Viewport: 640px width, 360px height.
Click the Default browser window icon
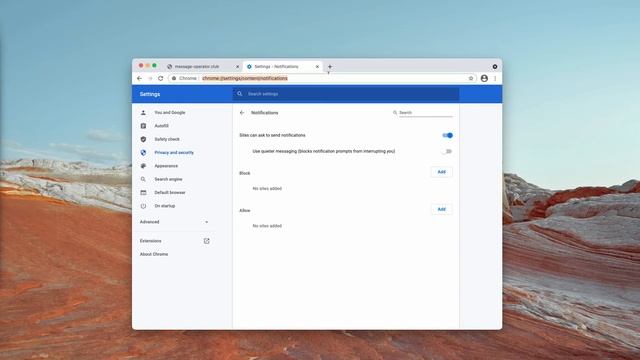pos(143,193)
